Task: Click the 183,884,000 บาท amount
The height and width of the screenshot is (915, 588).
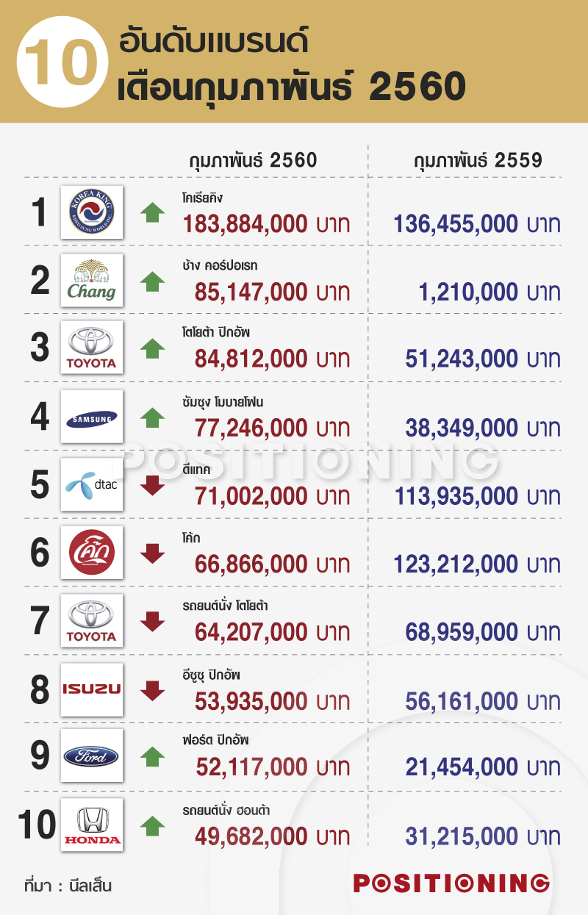Action: [x=272, y=225]
